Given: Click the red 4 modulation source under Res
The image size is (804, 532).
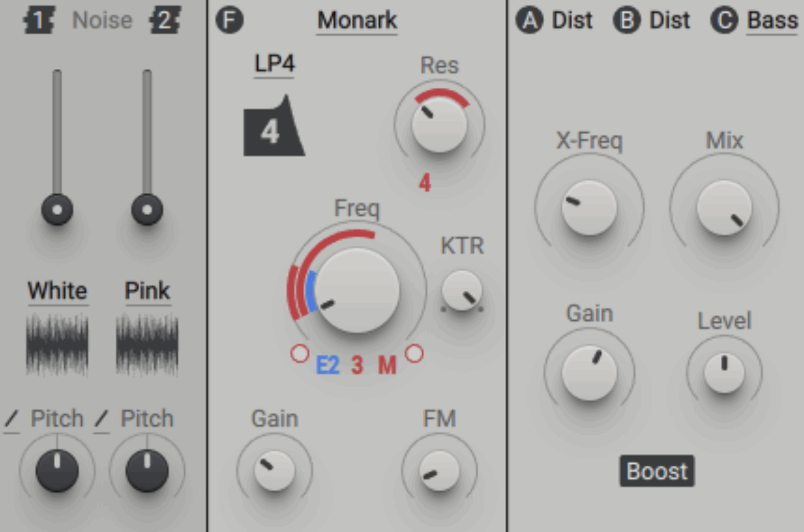Looking at the screenshot, I should pos(425,183).
